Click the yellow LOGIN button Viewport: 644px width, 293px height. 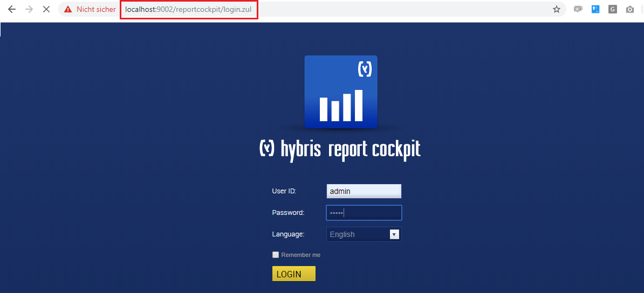click(x=293, y=274)
